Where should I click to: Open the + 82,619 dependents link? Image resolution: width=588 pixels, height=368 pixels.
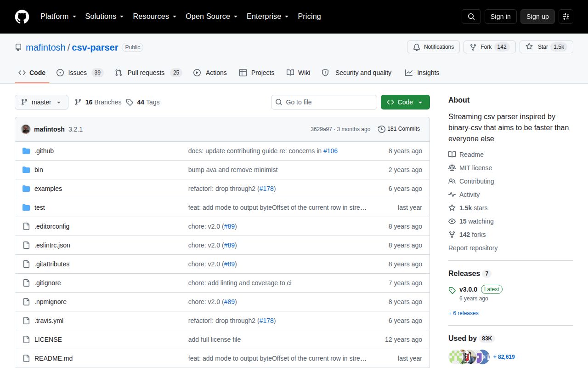point(504,356)
